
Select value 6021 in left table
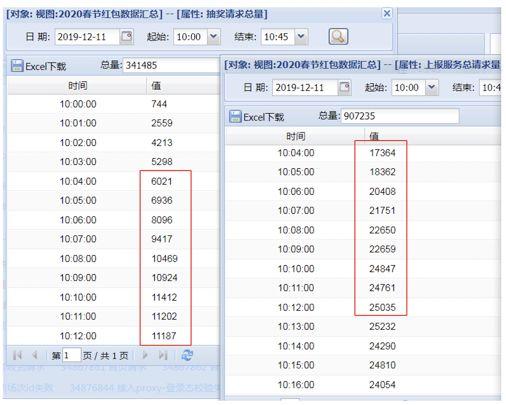tap(162, 181)
